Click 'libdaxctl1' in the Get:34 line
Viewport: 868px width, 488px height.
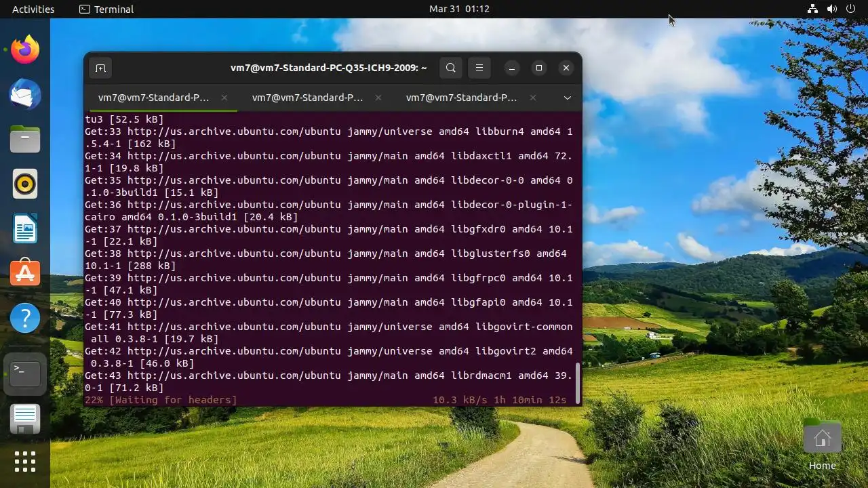[481, 156]
